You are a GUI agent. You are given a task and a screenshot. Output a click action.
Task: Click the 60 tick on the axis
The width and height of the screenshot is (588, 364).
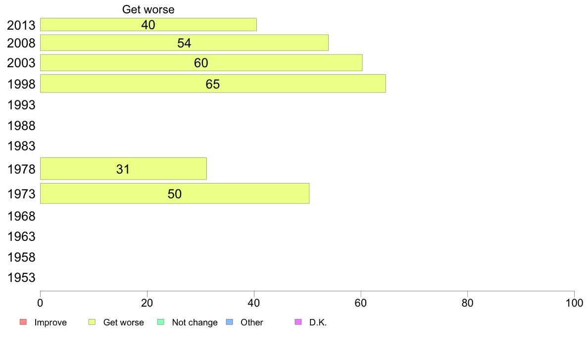pyautogui.click(x=361, y=303)
